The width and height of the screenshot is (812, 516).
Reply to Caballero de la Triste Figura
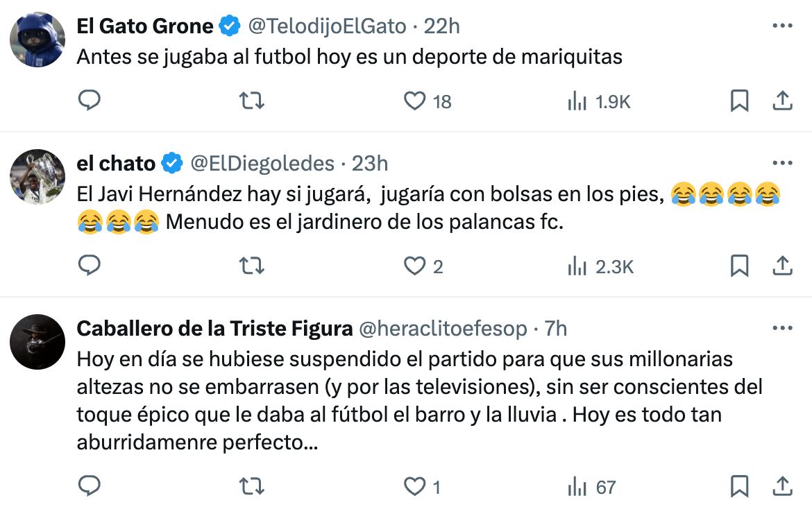click(89, 487)
